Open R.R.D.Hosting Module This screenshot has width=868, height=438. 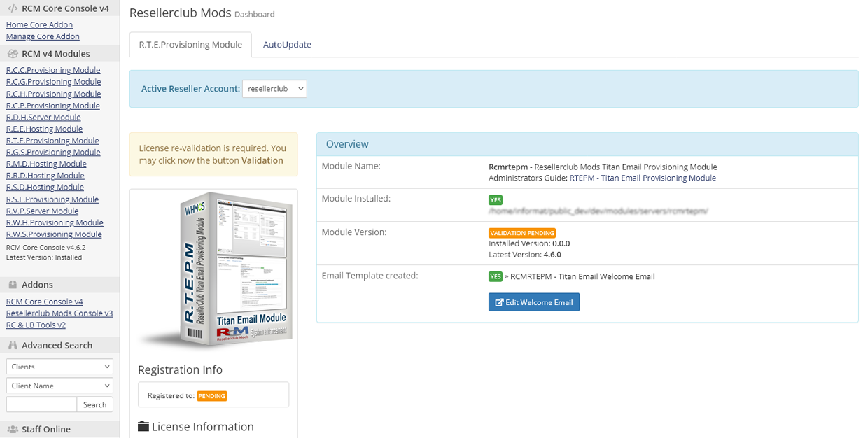45,176
